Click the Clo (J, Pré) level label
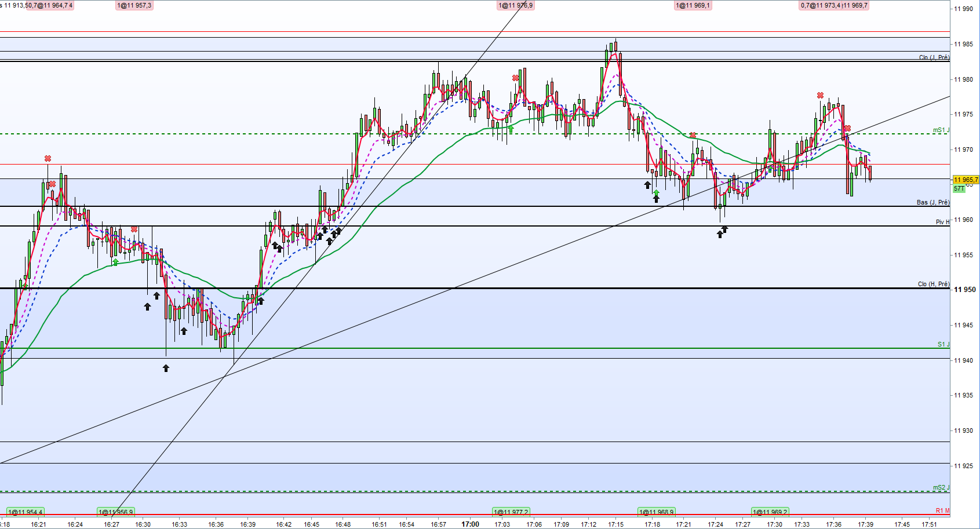This screenshot has width=980, height=529. [x=934, y=57]
